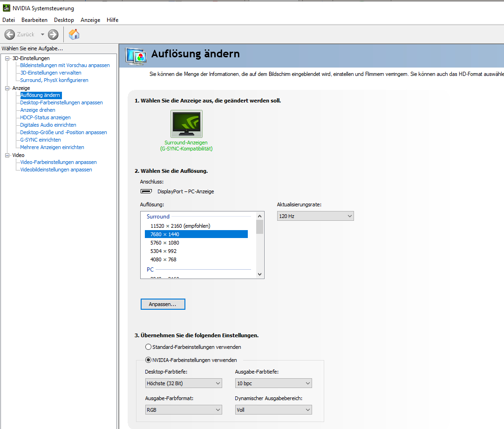Open Surround, PhysX konfigurieren page
This screenshot has width=504, height=429.
click(54, 80)
